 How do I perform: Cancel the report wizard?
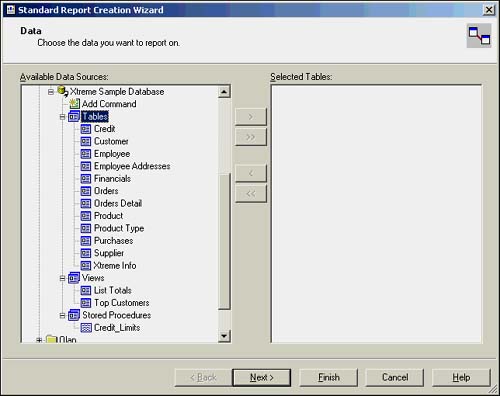pyautogui.click(x=395, y=378)
